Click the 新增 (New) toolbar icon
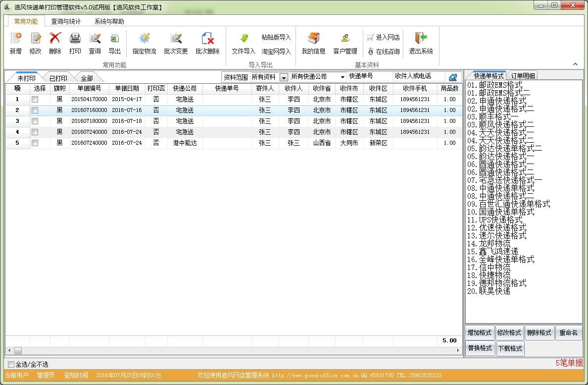588x385 pixels. tap(16, 39)
